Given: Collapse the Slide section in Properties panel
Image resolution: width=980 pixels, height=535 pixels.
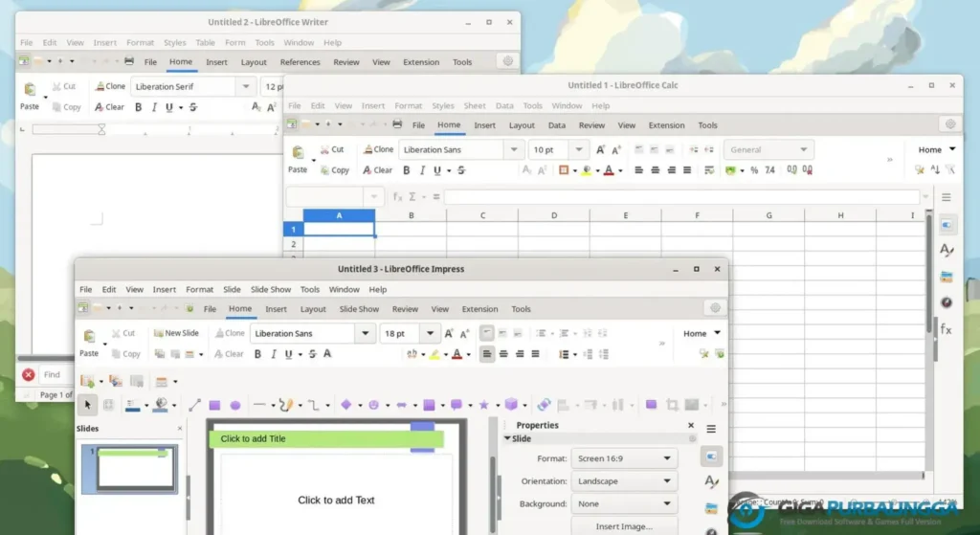Looking at the screenshot, I should [x=507, y=438].
